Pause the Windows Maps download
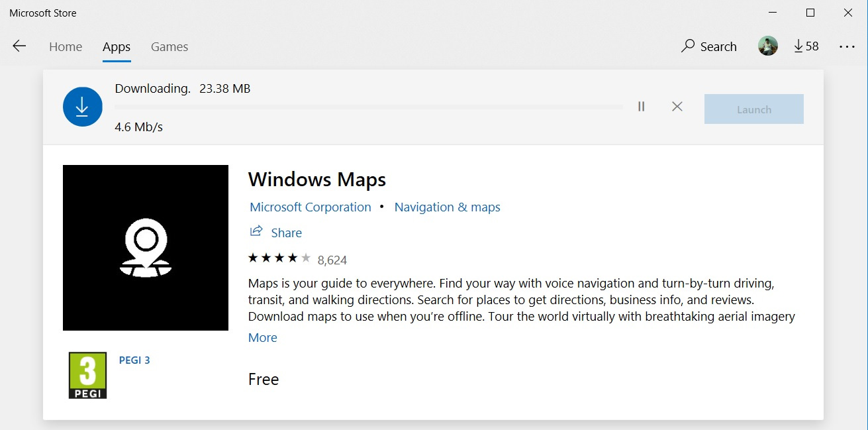This screenshot has width=868, height=430. (641, 106)
